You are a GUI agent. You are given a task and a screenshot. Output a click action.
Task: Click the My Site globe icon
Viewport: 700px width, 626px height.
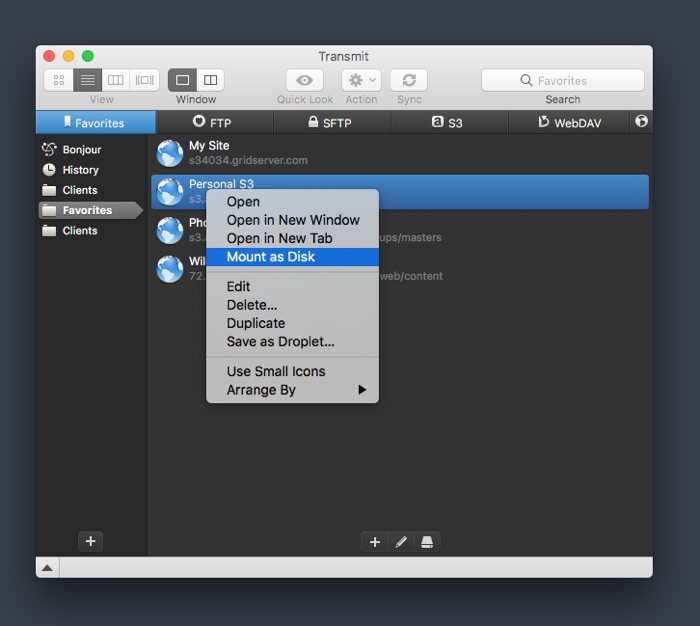click(x=170, y=153)
